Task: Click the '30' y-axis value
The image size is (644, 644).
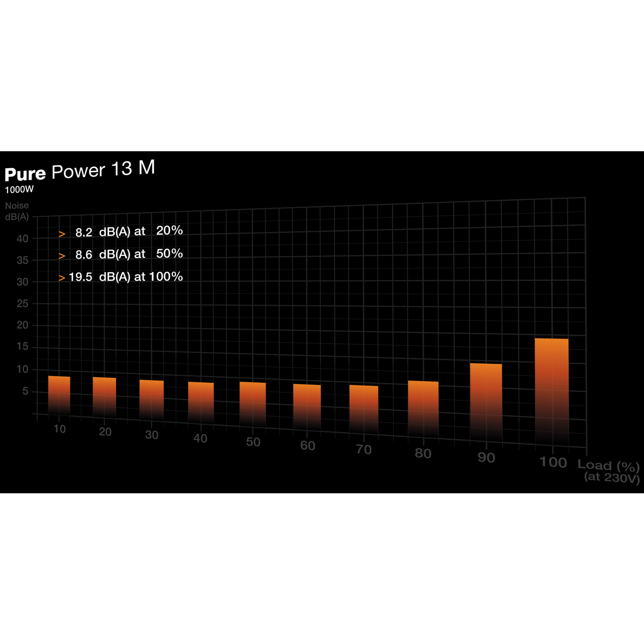Action: (23, 282)
